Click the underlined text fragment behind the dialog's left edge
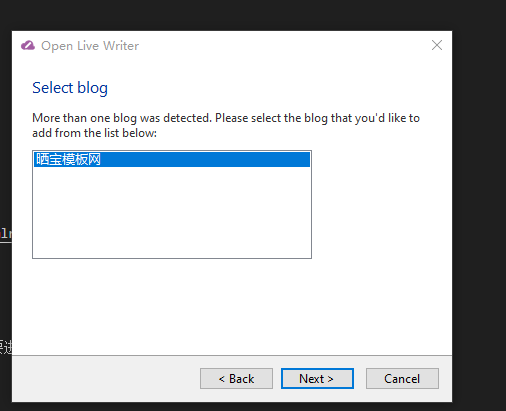The width and height of the screenshot is (506, 411). 6,234
